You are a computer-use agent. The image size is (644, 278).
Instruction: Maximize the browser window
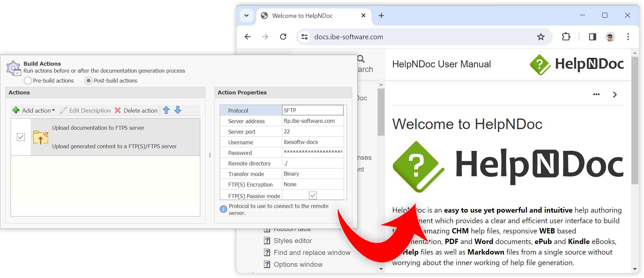[x=605, y=15]
